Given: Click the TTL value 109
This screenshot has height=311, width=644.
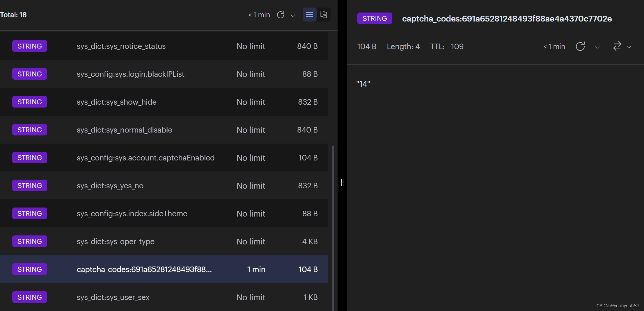Looking at the screenshot, I should coord(457,47).
